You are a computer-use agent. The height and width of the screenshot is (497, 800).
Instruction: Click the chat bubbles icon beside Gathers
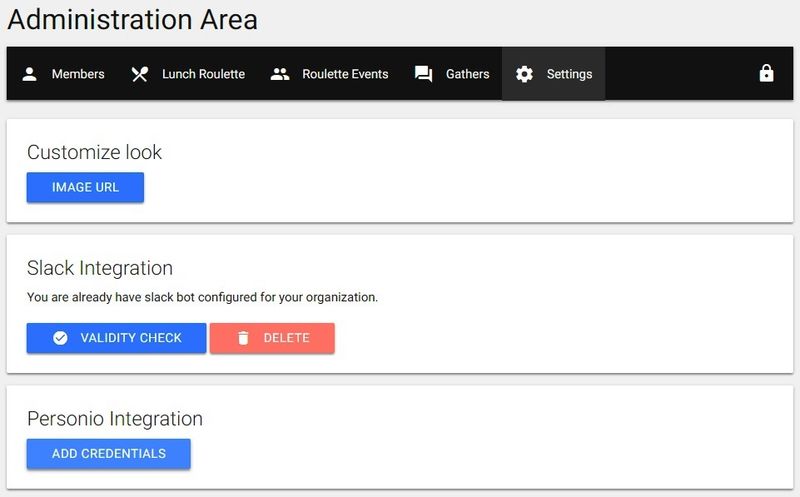tap(423, 74)
